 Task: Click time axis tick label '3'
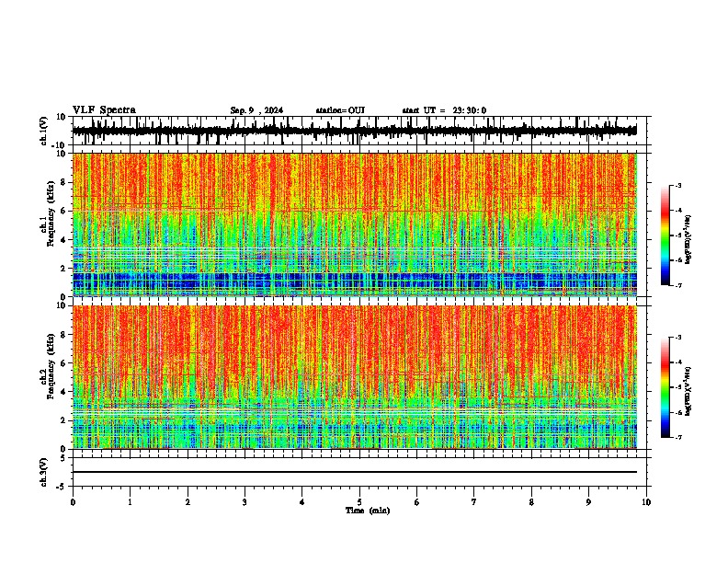pyautogui.click(x=245, y=502)
